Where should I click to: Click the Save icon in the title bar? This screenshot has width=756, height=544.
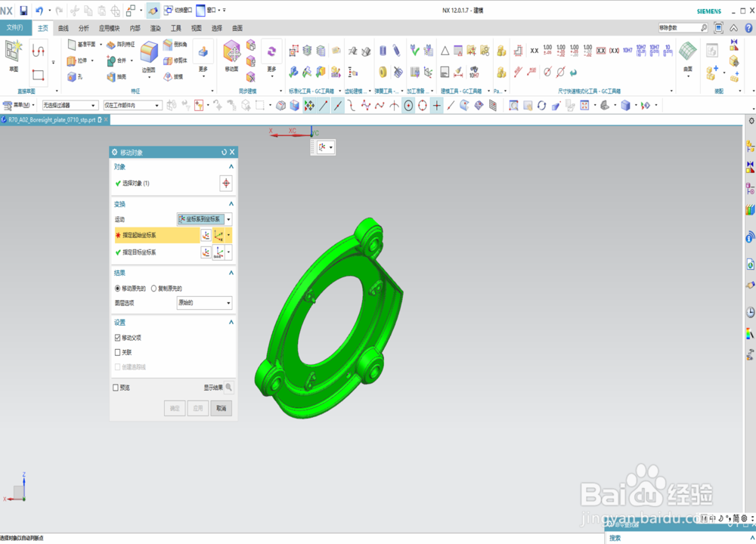23,10
